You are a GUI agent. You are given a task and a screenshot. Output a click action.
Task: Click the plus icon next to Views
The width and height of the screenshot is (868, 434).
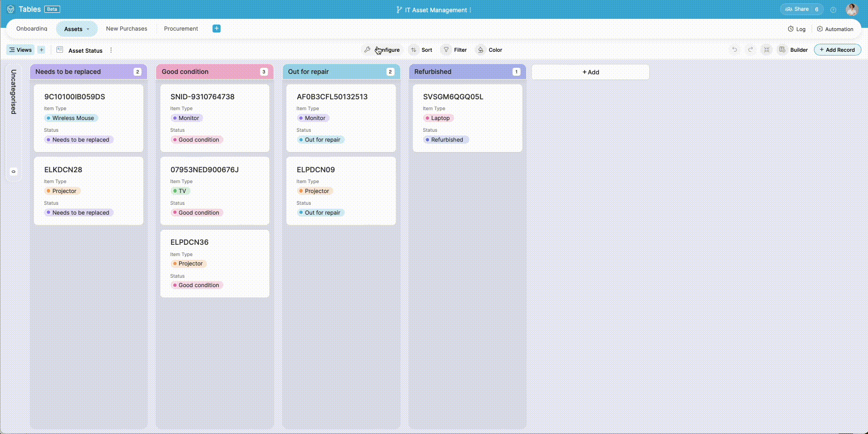point(41,50)
